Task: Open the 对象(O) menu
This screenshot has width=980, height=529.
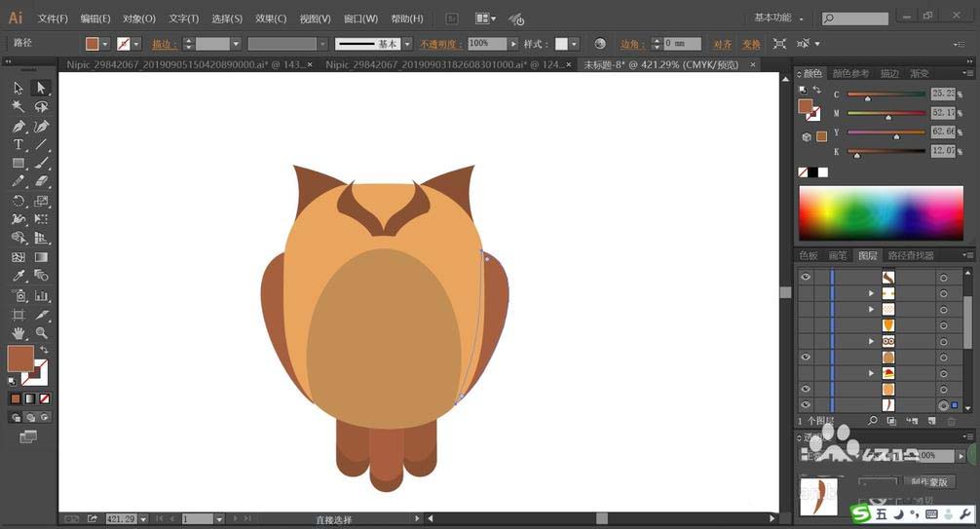Action: 138,19
